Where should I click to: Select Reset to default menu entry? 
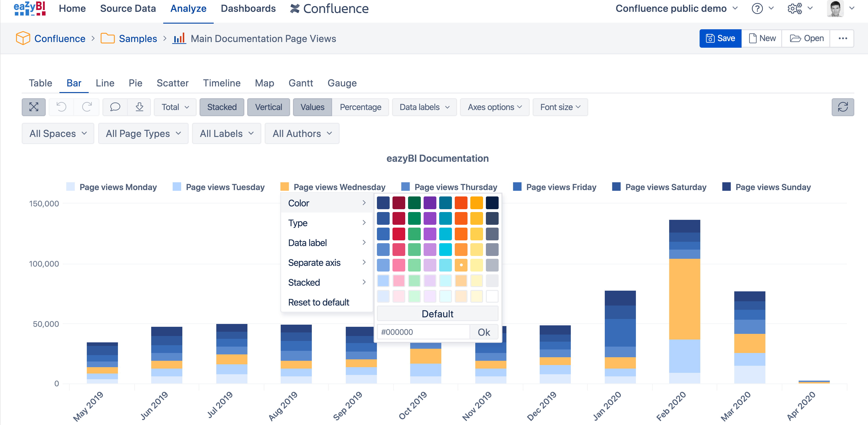318,302
